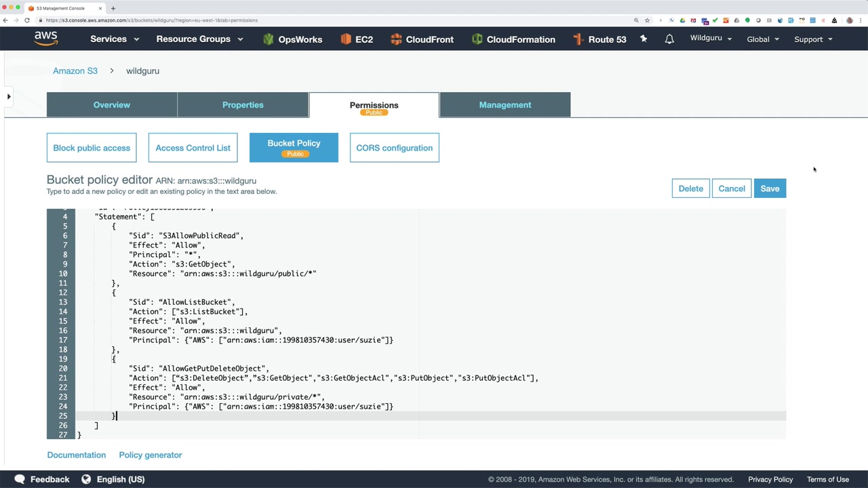The width and height of the screenshot is (868, 488).
Task: Open CORS configuration
Action: click(x=394, y=148)
